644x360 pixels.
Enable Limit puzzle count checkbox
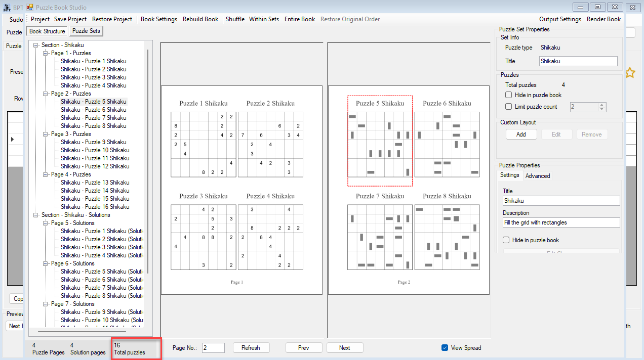coord(509,107)
